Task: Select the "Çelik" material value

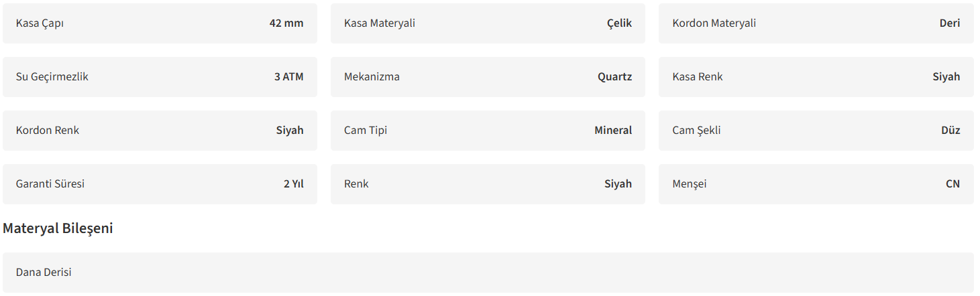Action: coord(619,23)
